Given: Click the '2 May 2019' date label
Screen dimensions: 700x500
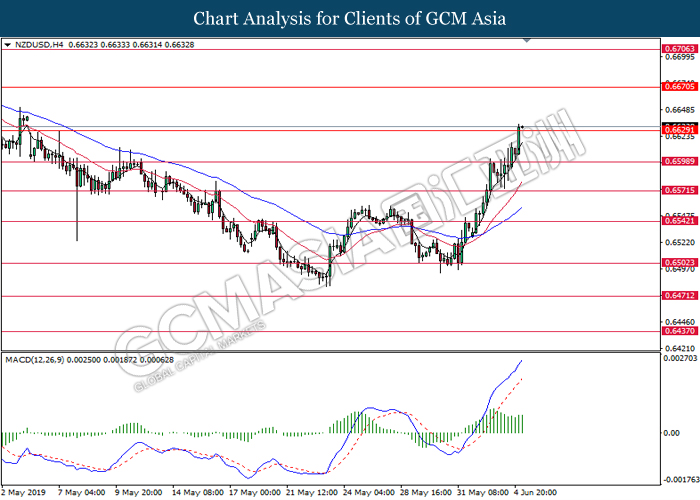Looking at the screenshot, I should coord(25,493).
